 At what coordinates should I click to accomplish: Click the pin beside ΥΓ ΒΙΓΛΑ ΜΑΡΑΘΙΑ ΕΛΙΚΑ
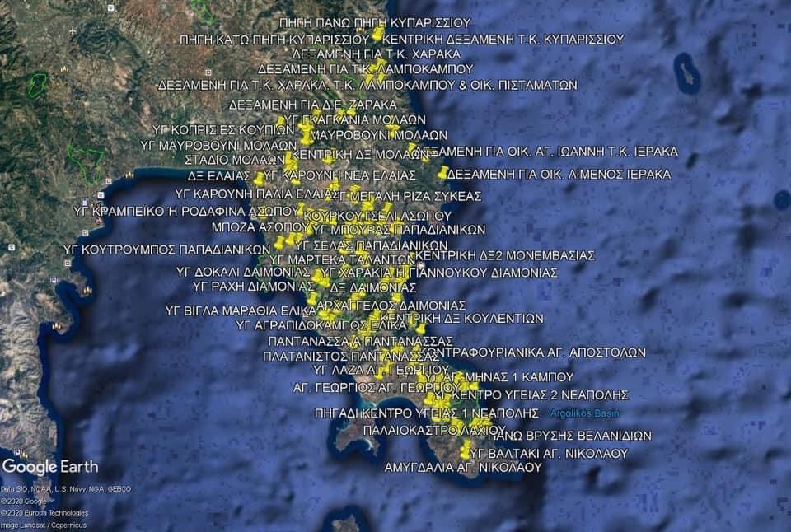coord(312,298)
